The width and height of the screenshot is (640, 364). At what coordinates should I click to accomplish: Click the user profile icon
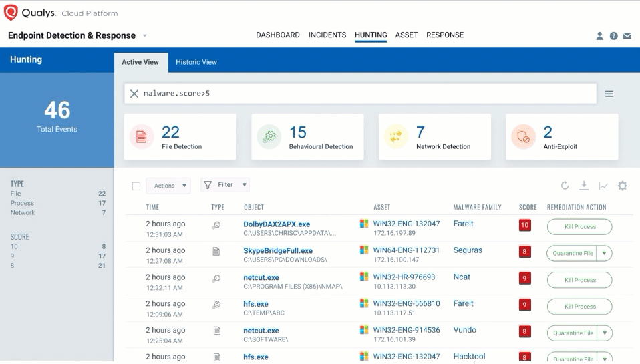[599, 36]
